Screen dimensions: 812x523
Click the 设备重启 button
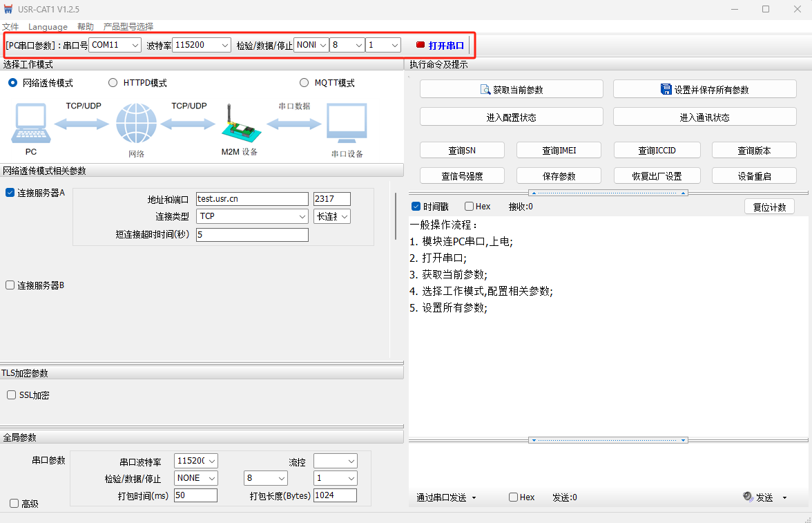[x=754, y=175]
